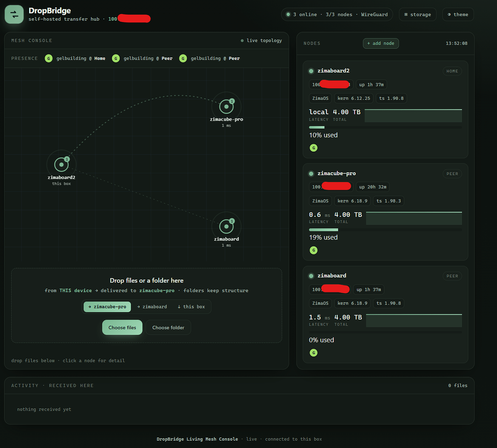Set transfer target to zimaboard
Image resolution: width=497 pixels, height=448 pixels.
coord(152,307)
